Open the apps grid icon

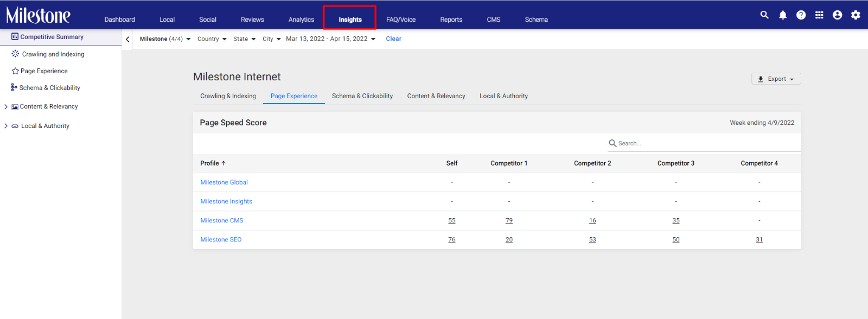pyautogui.click(x=819, y=15)
